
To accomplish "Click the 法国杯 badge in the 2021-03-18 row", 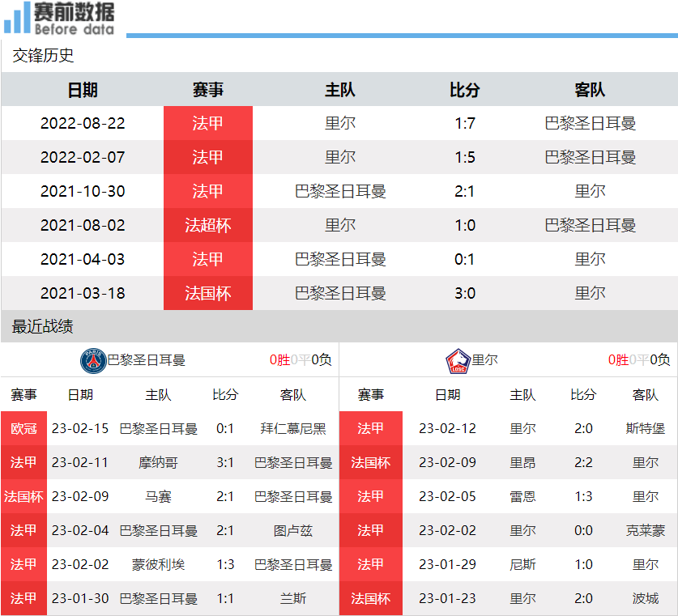I will point(207,293).
